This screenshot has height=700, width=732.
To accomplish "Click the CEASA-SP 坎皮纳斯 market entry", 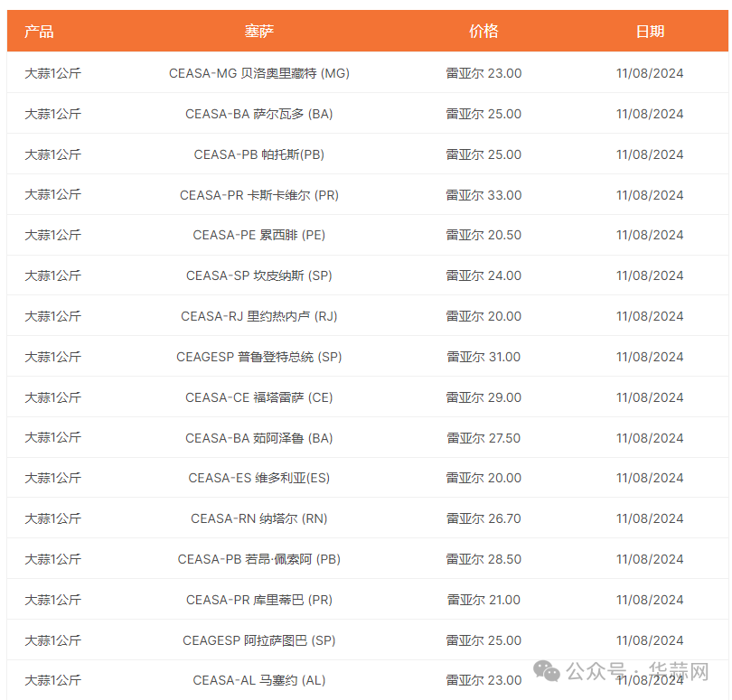I will (x=258, y=275).
